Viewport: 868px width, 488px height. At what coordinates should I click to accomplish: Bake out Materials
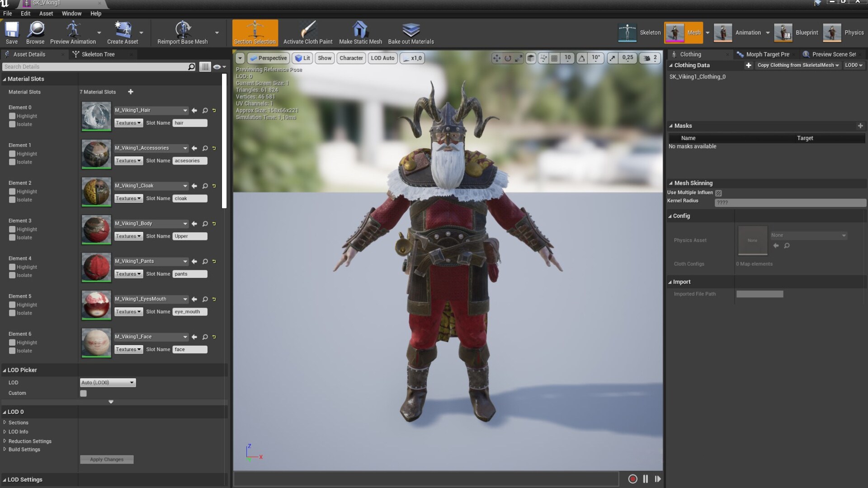coord(410,33)
